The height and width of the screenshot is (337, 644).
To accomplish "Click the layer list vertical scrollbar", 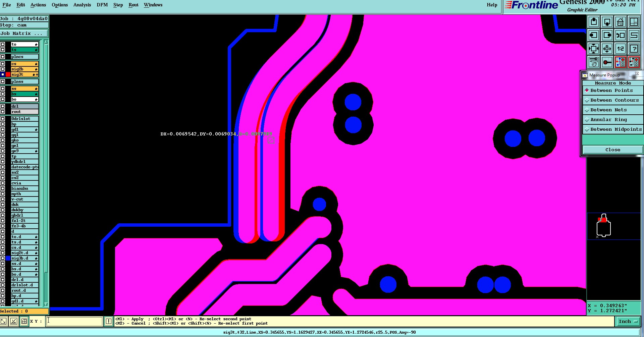I will point(46,173).
